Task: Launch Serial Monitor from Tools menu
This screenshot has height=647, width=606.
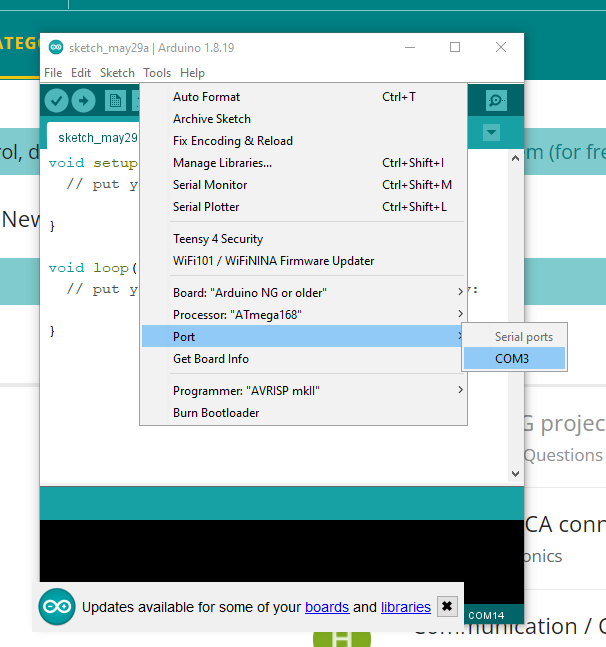Action: 303,185
